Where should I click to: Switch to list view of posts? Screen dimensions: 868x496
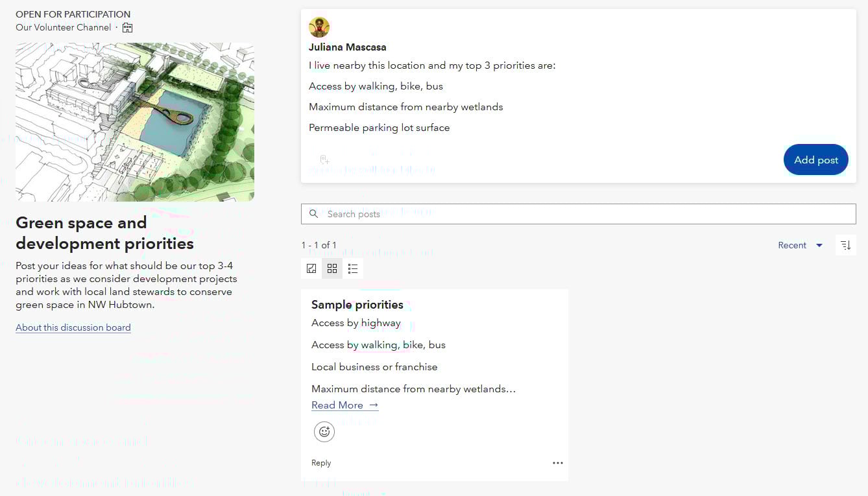pos(353,268)
